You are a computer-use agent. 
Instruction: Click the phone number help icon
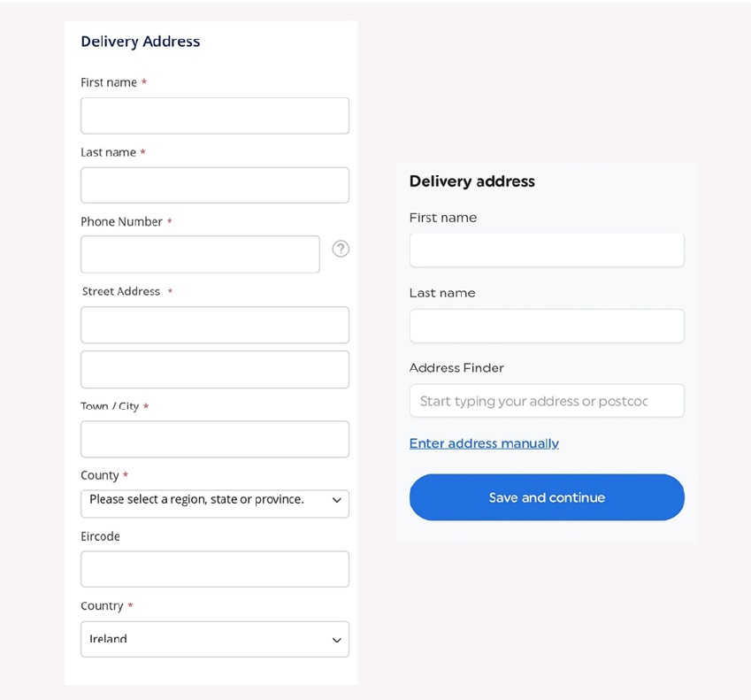341,249
